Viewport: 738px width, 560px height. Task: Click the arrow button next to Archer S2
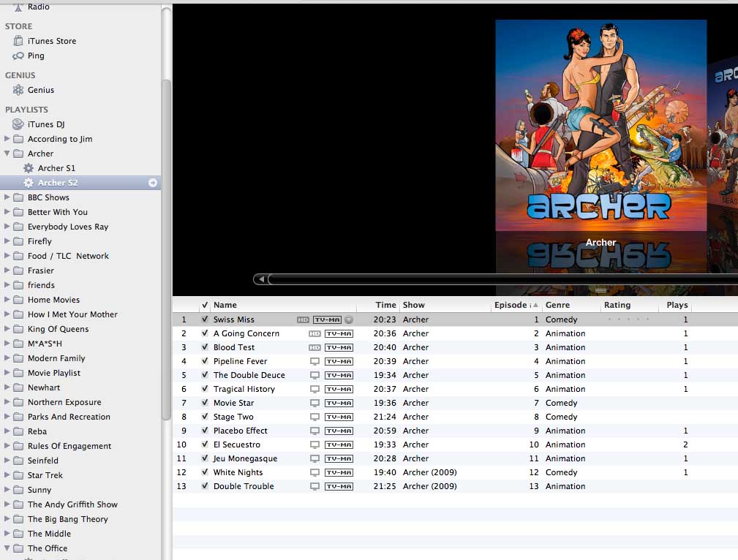point(152,182)
